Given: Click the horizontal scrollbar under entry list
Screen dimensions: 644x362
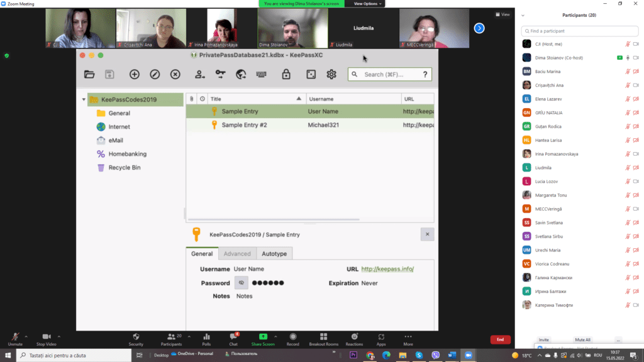Looking at the screenshot, I should (274, 219).
